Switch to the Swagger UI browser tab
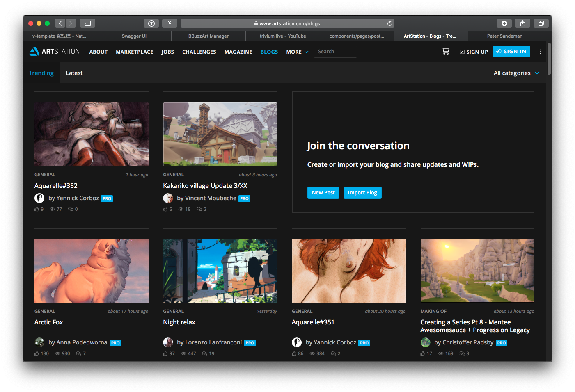The image size is (575, 392). point(134,36)
